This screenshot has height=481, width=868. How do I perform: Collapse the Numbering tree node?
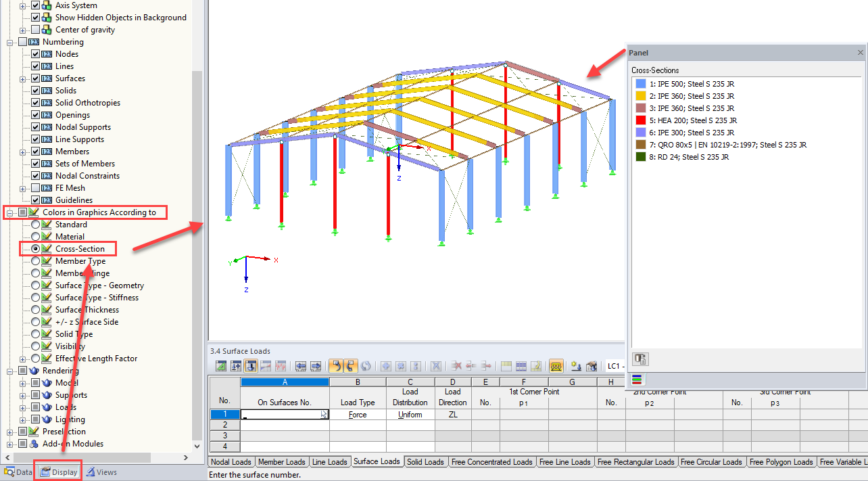pos(10,42)
